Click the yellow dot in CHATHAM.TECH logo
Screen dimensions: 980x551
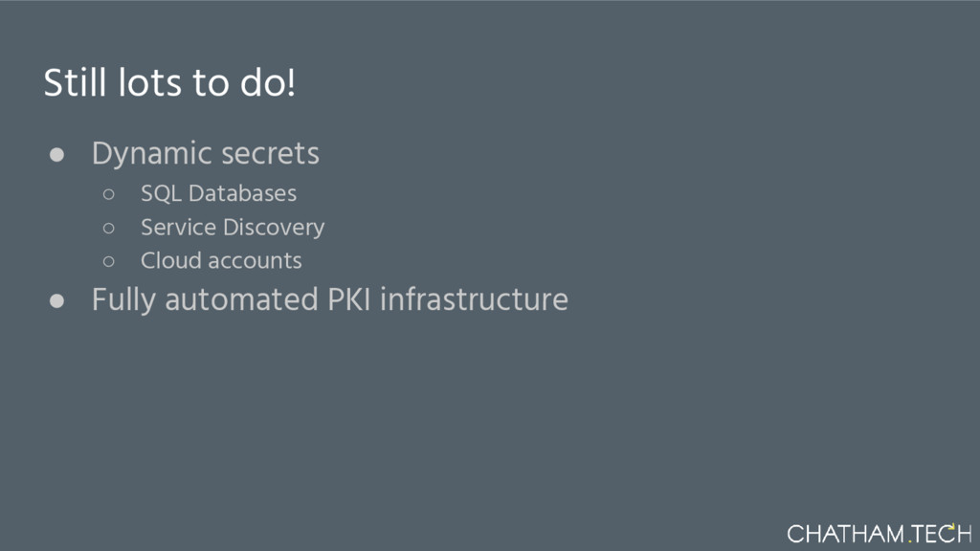(909, 541)
